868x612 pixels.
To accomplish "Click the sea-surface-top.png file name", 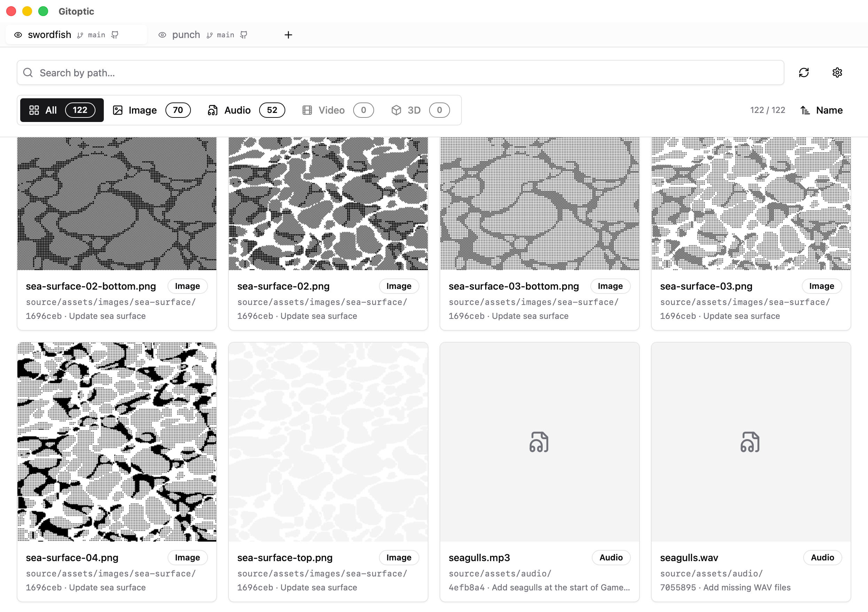I will point(285,558).
